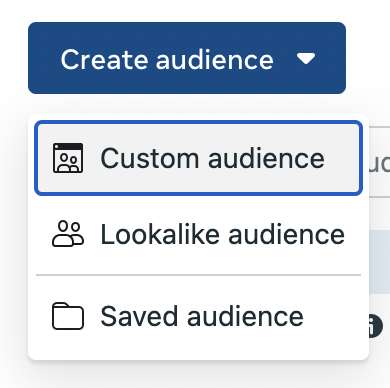Click empty area of Saved audience row
This screenshot has height=388, width=390.
coord(333,316)
